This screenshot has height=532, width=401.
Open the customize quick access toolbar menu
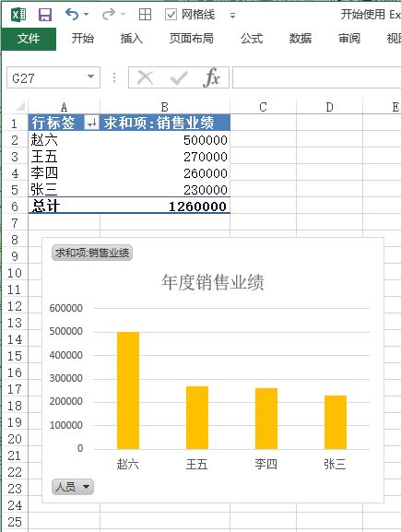click(x=232, y=16)
